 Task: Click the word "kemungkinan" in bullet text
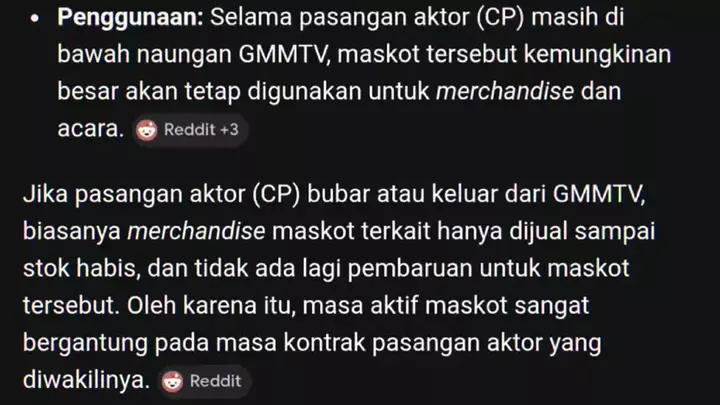pyautogui.click(x=597, y=55)
